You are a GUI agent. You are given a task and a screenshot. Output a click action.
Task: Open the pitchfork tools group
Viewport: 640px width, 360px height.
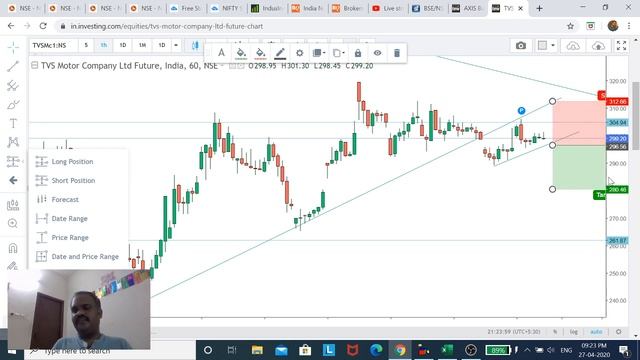(13, 85)
